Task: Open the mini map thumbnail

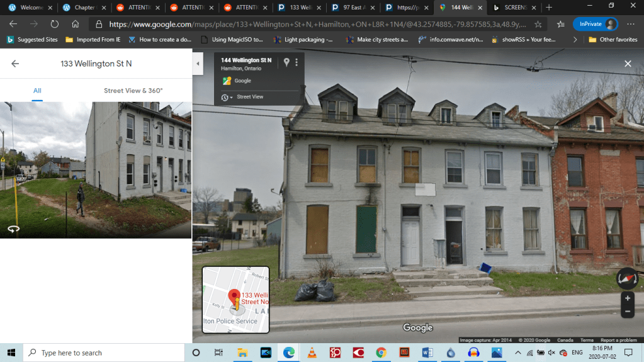Action: click(x=235, y=300)
